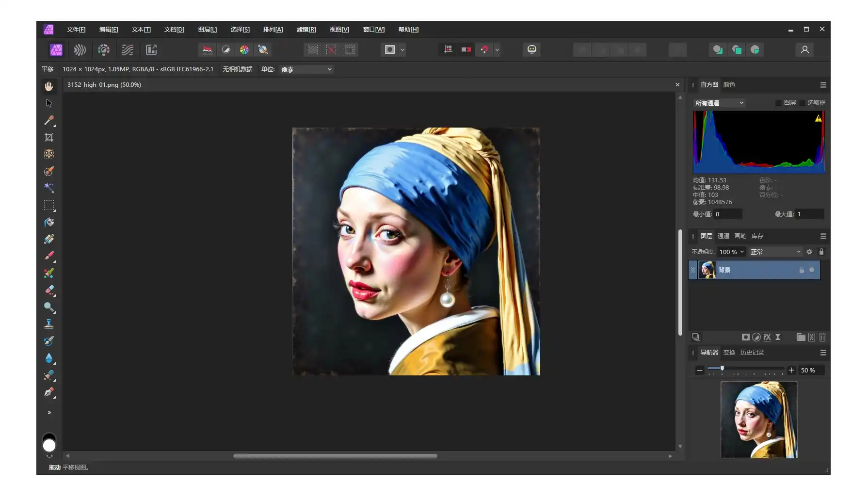This screenshot has width=868, height=501.
Task: Open the 单位 像素 units dropdown
Action: pos(306,69)
